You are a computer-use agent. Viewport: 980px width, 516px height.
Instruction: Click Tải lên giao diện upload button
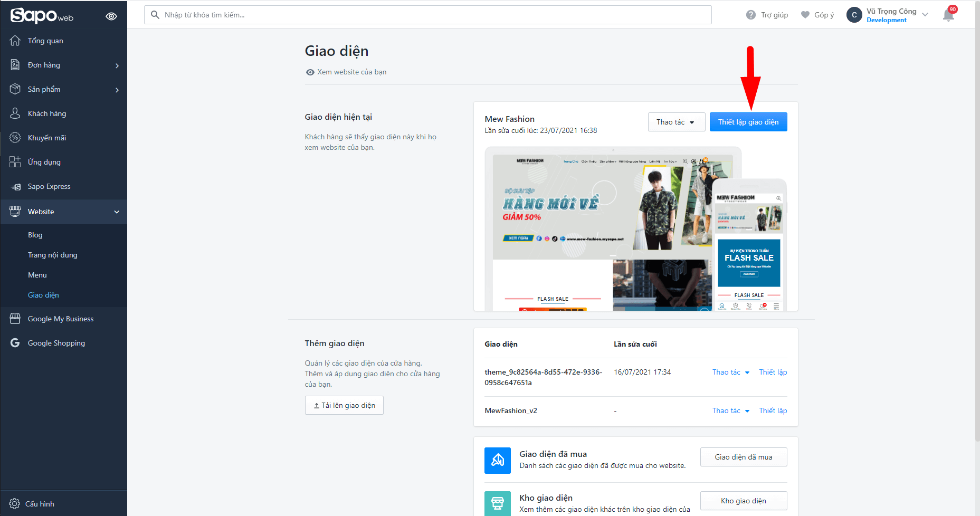344,405
